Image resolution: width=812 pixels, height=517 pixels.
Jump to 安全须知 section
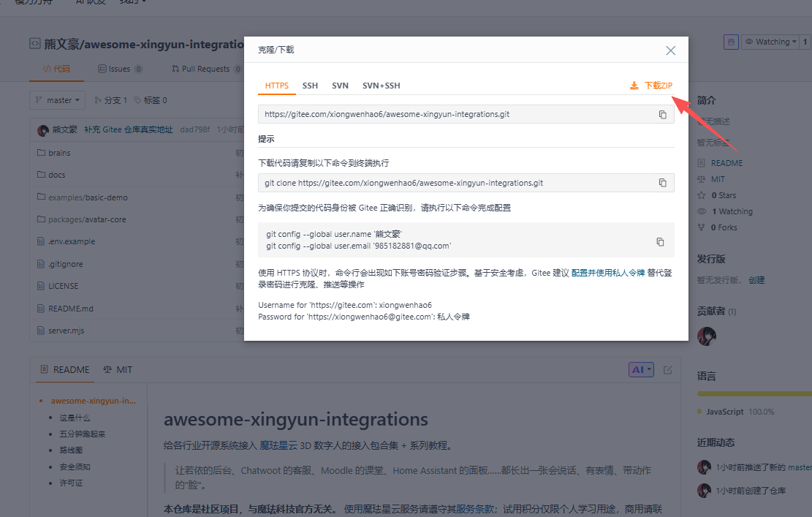pos(75,467)
